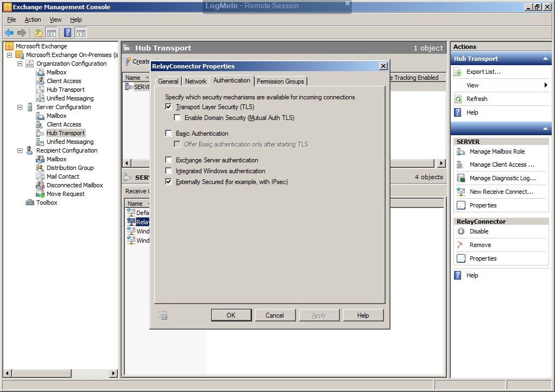Screen dimensions: 555x392
Task: Switch to the Network tab
Action: coord(195,81)
